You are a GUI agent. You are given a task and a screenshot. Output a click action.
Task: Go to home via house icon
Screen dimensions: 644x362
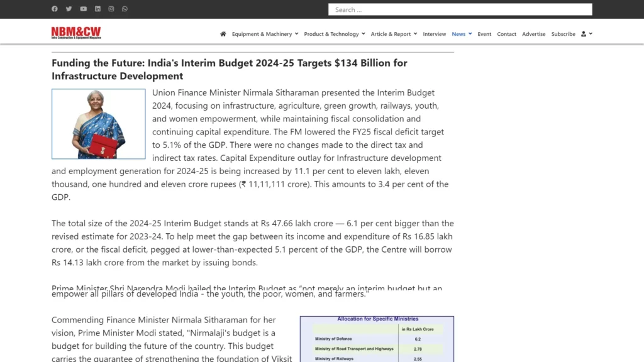[x=223, y=34]
